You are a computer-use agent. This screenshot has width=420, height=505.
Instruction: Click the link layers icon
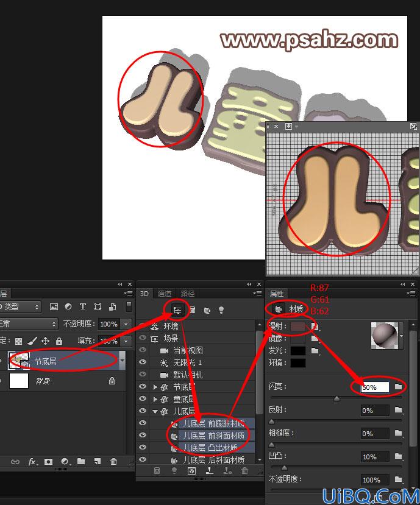(15, 462)
